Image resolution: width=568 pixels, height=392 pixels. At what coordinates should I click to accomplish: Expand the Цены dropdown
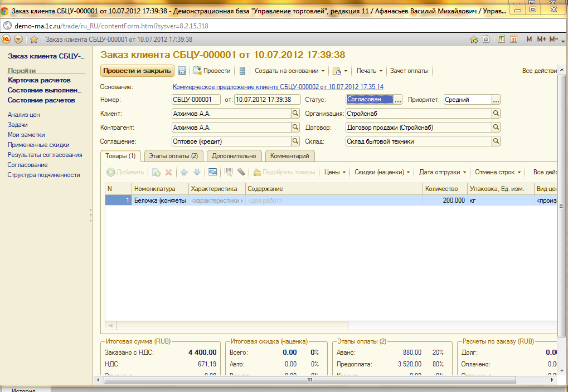pyautogui.click(x=334, y=172)
